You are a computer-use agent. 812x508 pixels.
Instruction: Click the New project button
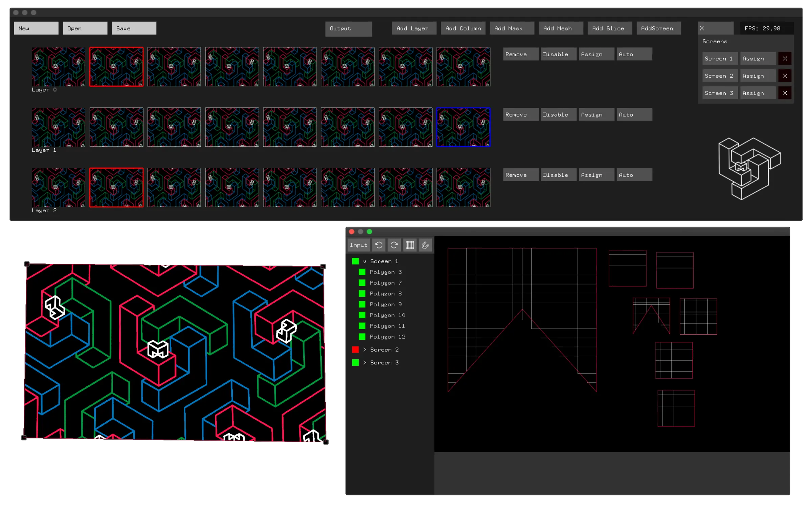pos(36,28)
